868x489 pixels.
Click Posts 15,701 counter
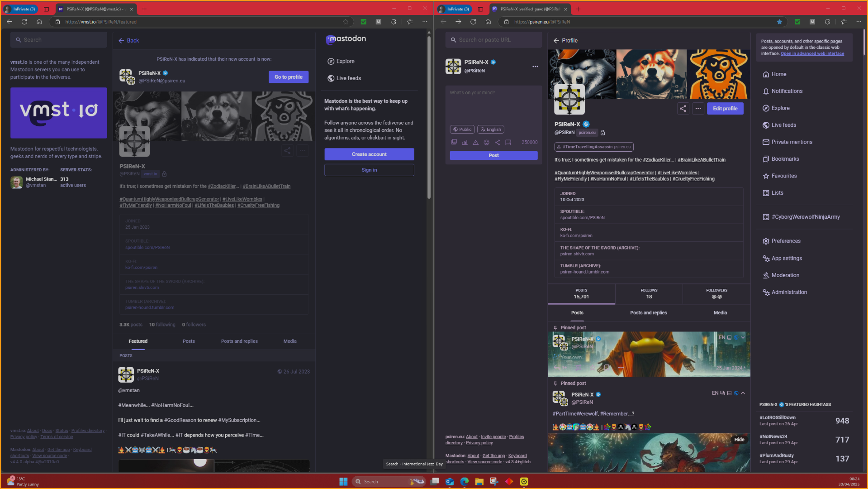point(581,294)
